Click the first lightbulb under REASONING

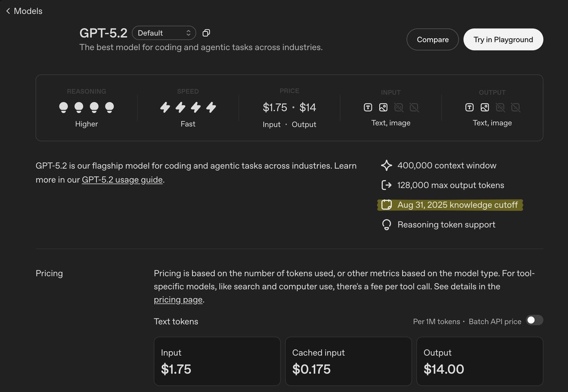coord(63,107)
